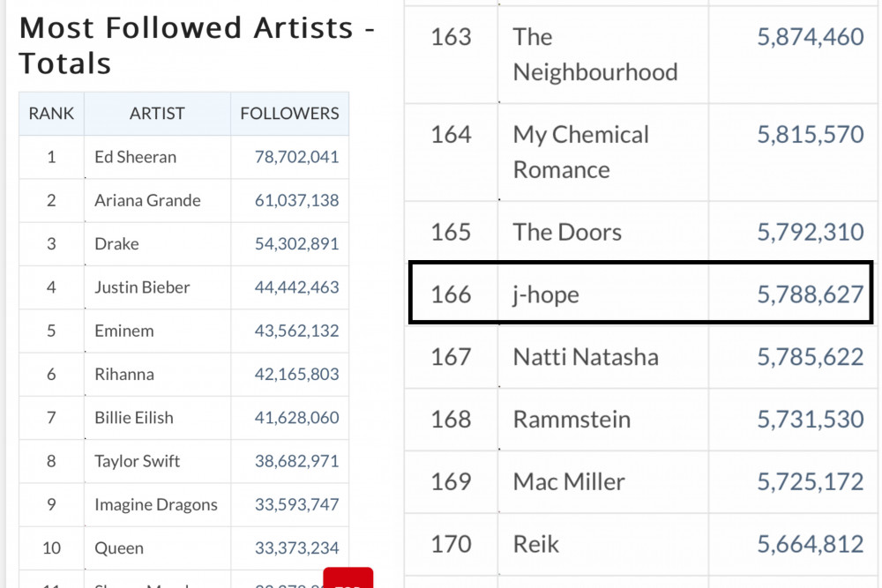Click the Billie Eilish row

tap(184, 418)
